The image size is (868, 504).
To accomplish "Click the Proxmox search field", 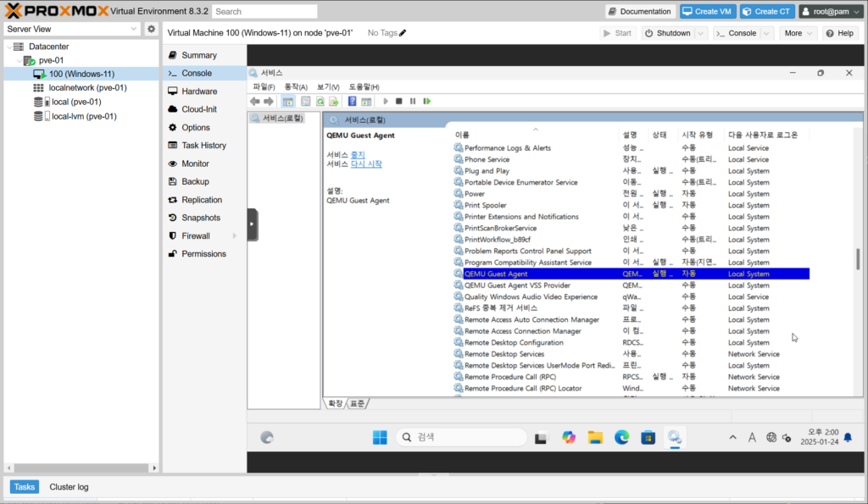I will coord(264,12).
